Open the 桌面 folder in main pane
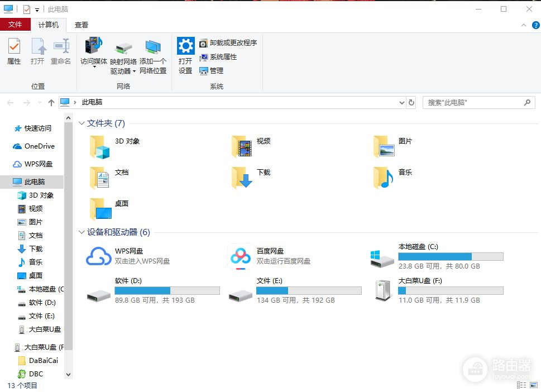Image resolution: width=541 pixels, height=392 pixels. pyautogui.click(x=109, y=209)
